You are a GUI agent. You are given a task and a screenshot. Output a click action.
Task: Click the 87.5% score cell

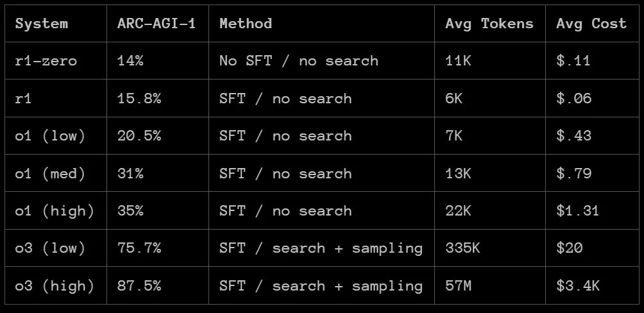pyautogui.click(x=139, y=286)
